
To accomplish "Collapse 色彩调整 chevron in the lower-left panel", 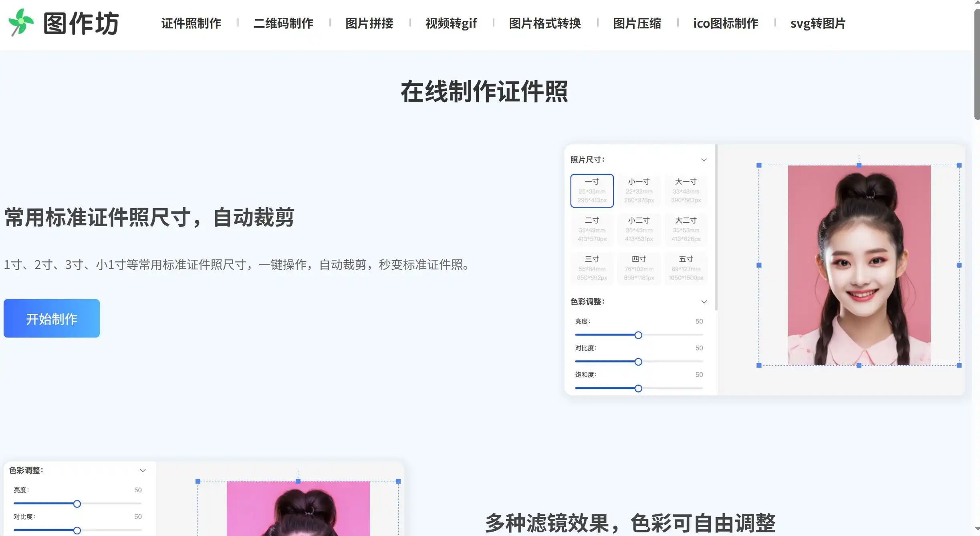I will (x=143, y=471).
